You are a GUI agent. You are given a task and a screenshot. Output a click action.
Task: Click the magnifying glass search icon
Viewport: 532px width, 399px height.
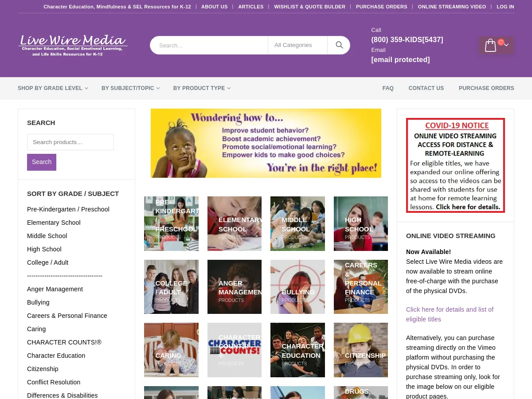(x=339, y=45)
